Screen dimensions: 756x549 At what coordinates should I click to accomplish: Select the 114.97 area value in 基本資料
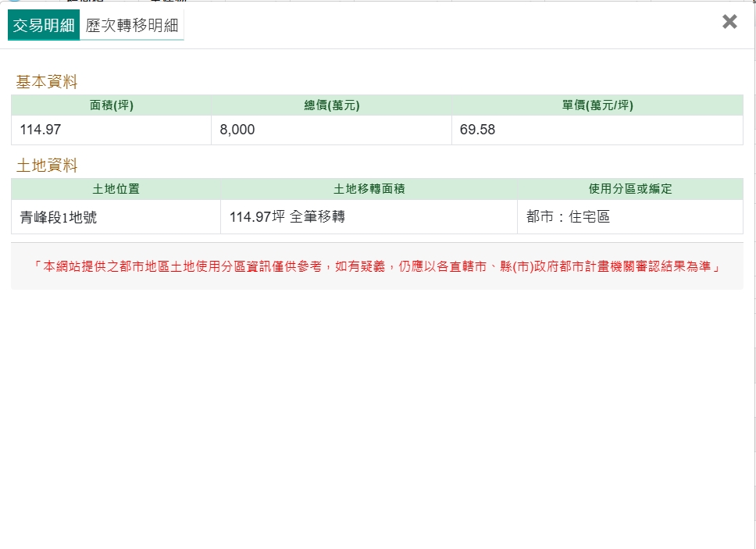41,130
